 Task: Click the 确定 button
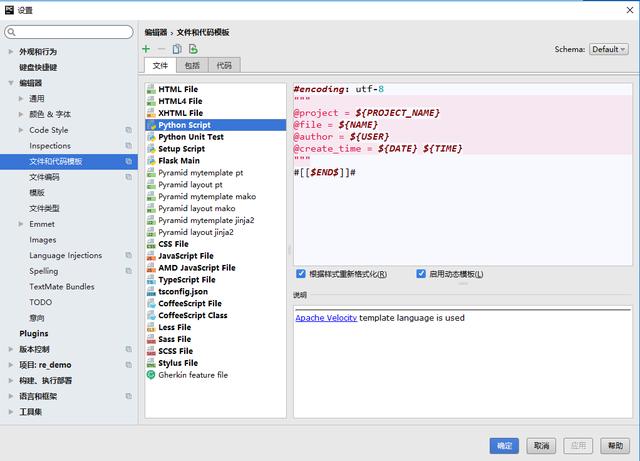[x=504, y=445]
